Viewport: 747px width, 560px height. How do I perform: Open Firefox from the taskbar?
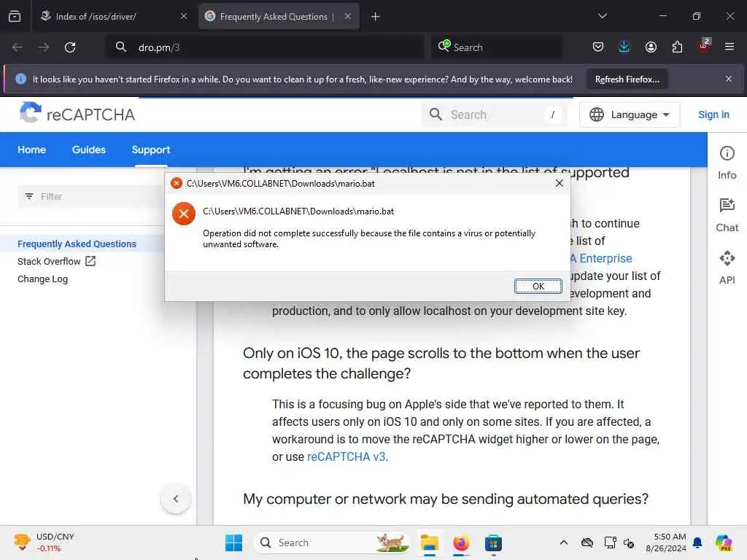tap(461, 542)
